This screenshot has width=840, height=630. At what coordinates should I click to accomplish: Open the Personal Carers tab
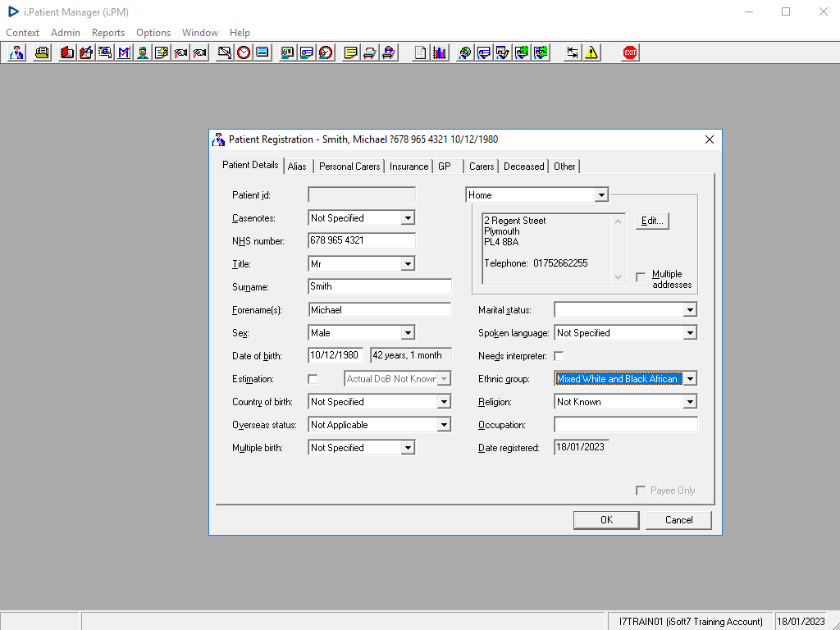click(x=349, y=167)
